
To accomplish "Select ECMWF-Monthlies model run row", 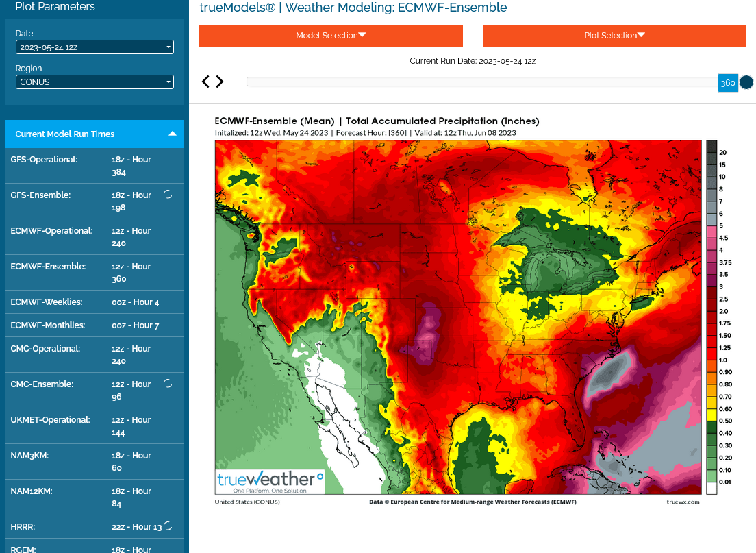I will tap(94, 325).
